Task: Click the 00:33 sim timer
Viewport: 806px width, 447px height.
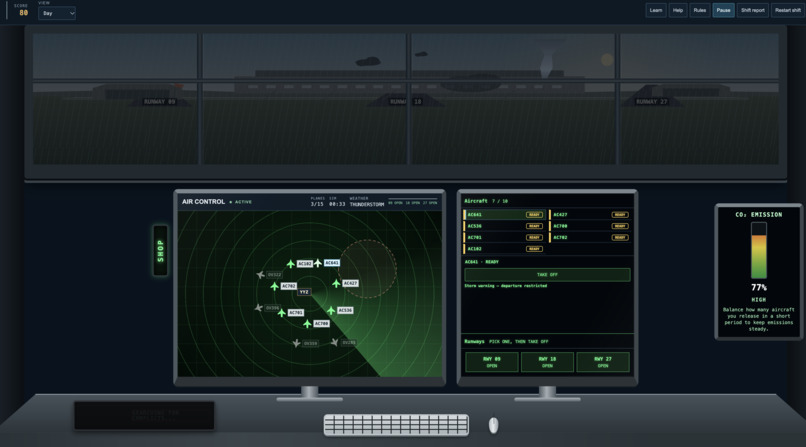Action: point(337,204)
